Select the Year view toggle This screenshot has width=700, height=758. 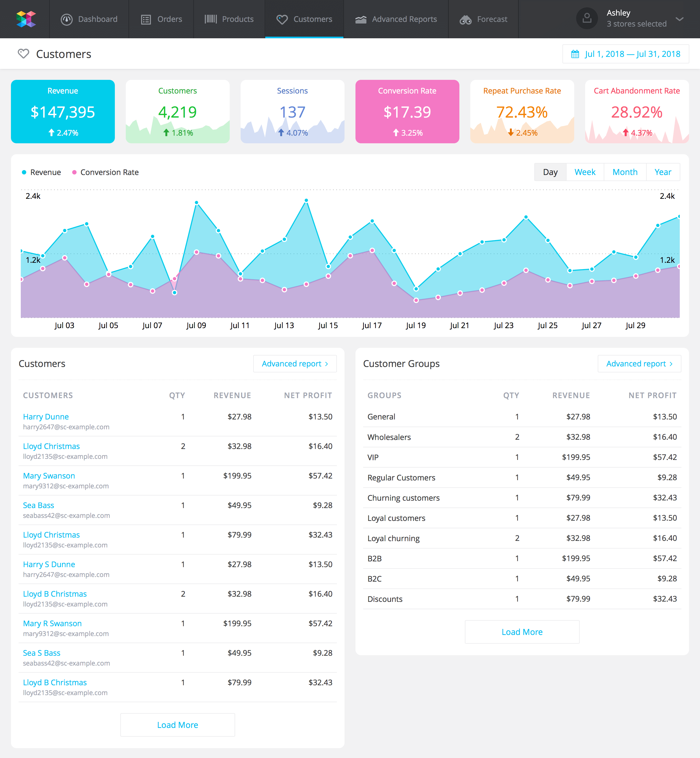[662, 172]
